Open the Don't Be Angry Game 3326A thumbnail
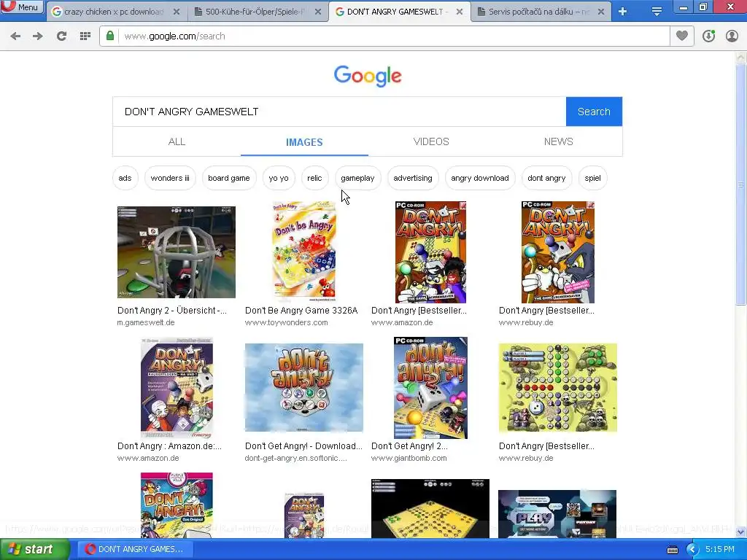The width and height of the screenshot is (747, 560). tap(304, 252)
